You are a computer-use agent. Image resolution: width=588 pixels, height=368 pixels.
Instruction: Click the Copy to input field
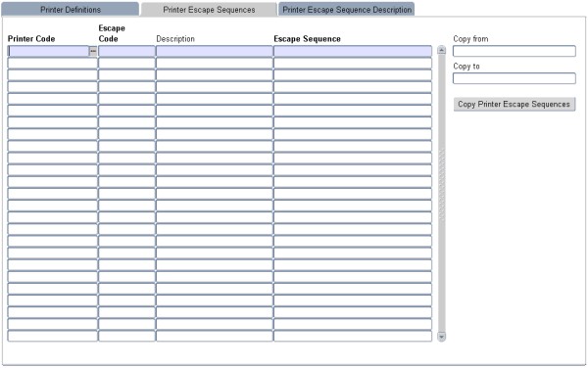tap(514, 78)
